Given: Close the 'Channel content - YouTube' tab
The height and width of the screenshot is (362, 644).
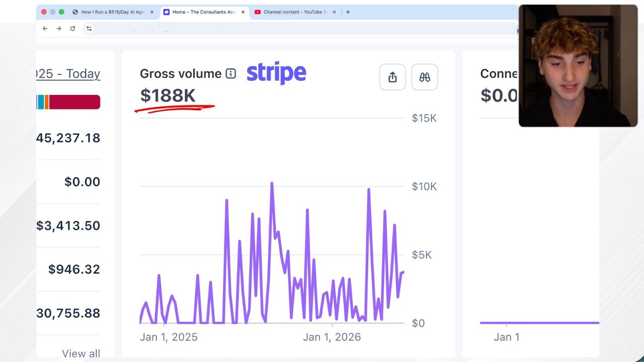Looking at the screenshot, I should coord(334,12).
